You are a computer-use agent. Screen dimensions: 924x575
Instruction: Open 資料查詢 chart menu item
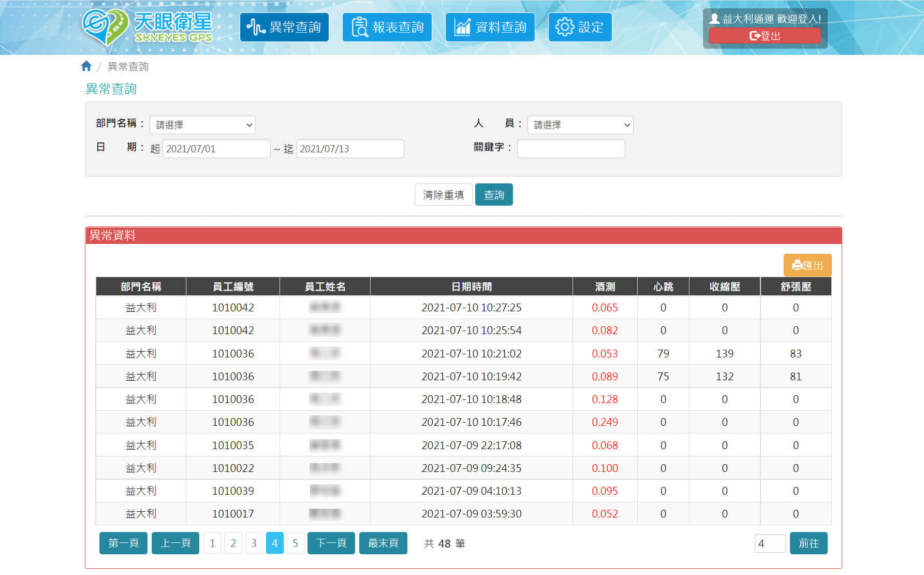tap(490, 27)
